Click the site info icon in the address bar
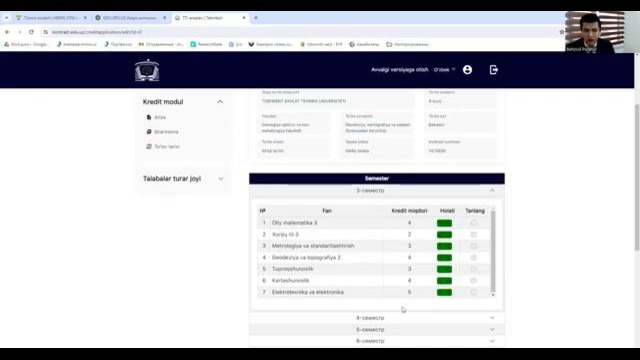The image size is (640, 360). pyautogui.click(x=46, y=32)
